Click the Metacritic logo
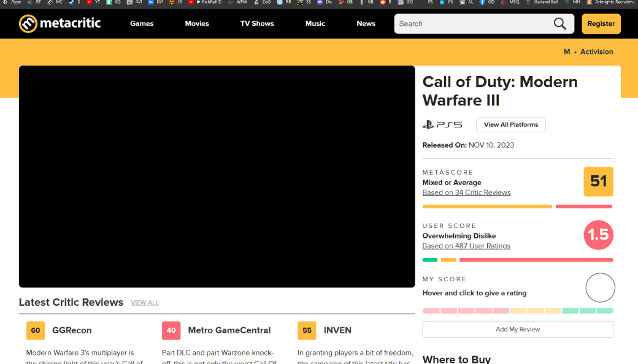The image size is (638, 364). [x=60, y=23]
